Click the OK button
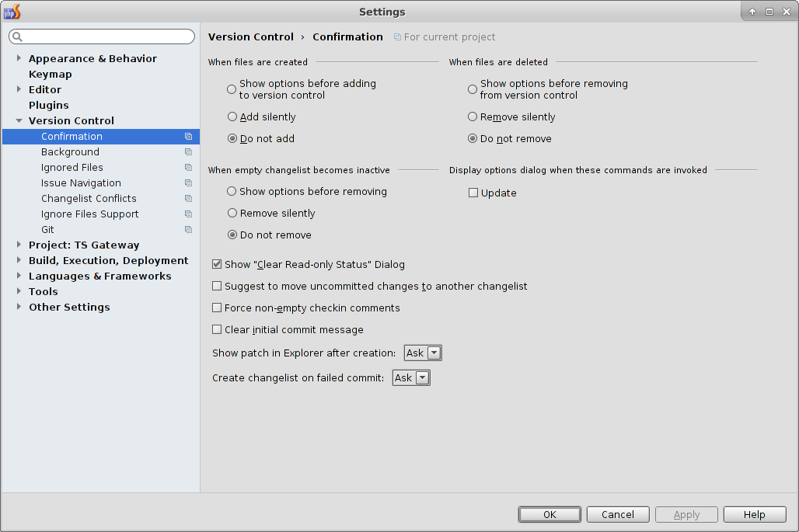This screenshot has height=532, width=799. [x=550, y=514]
